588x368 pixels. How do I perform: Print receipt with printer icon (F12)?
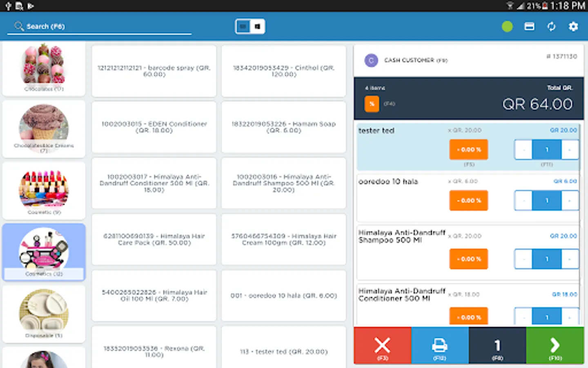point(440,346)
